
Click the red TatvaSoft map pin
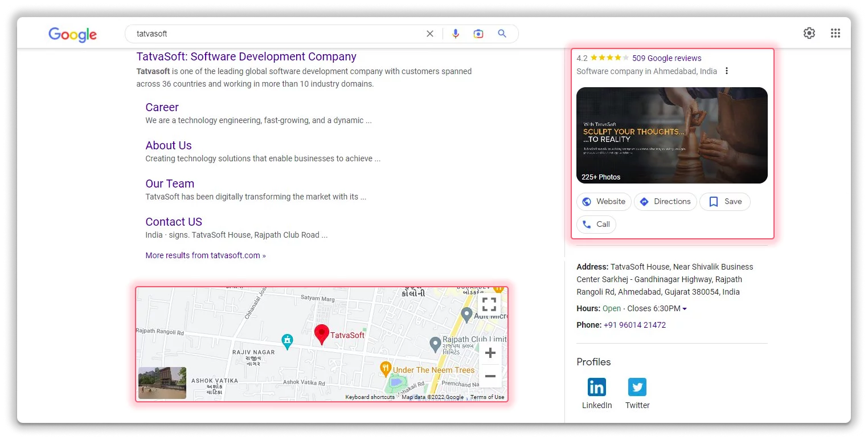point(322,334)
